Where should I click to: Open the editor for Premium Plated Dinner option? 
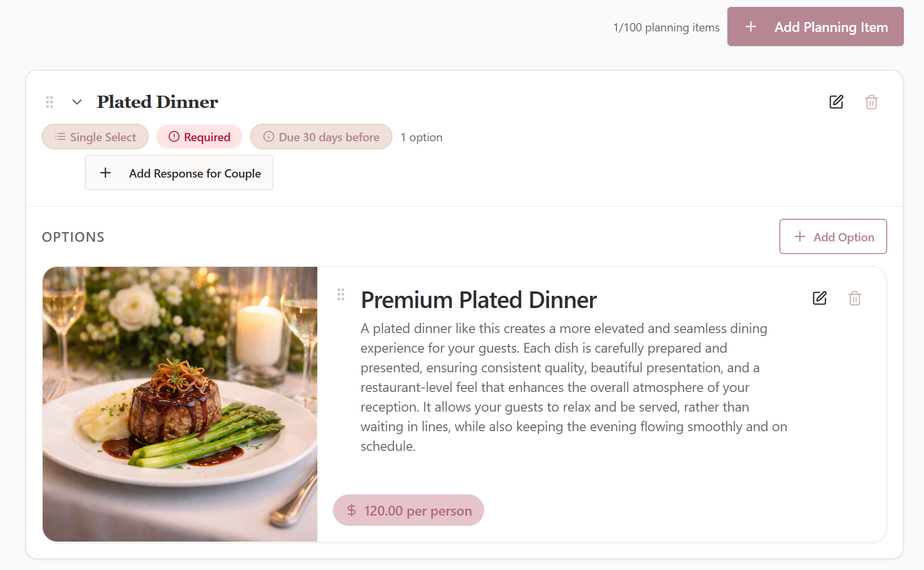(820, 298)
